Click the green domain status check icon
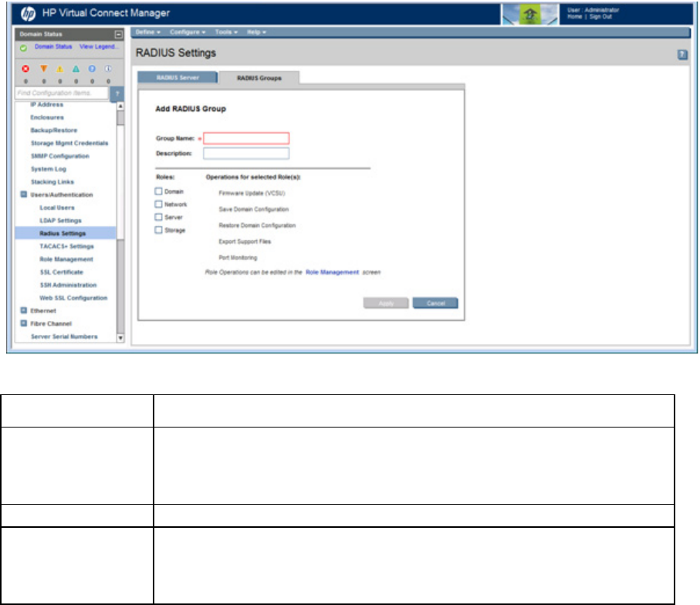This screenshot has width=700, height=605. 23,48
